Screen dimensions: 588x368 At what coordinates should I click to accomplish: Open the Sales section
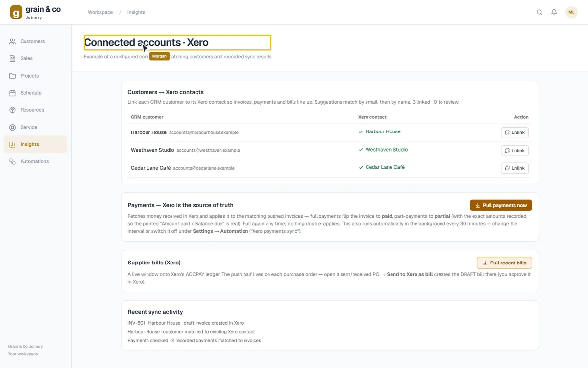(35, 58)
